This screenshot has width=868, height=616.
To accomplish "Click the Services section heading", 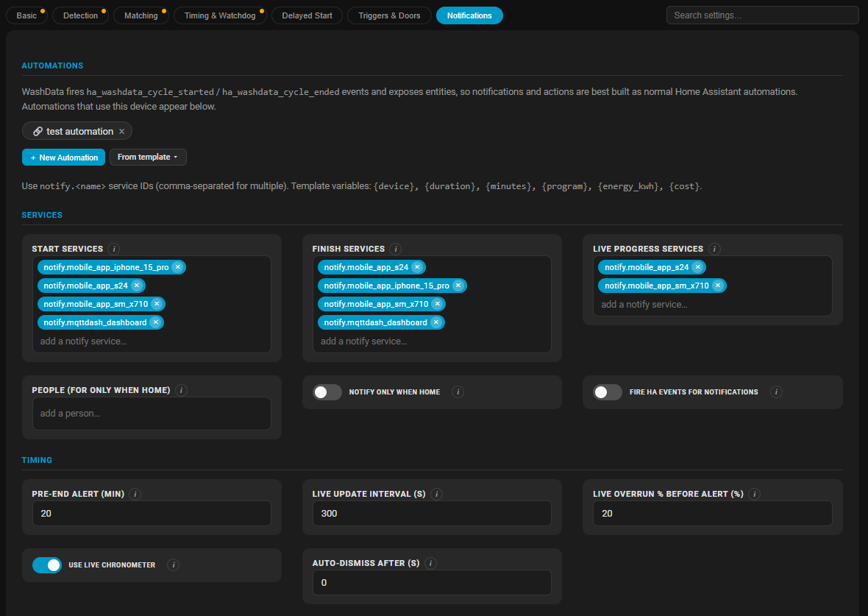I will (42, 215).
